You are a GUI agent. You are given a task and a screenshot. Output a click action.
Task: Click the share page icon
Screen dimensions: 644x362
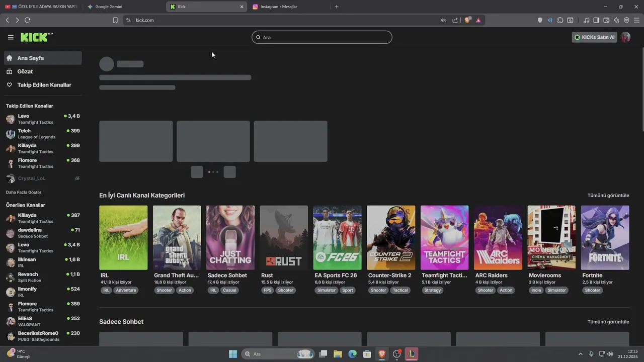tap(455, 20)
